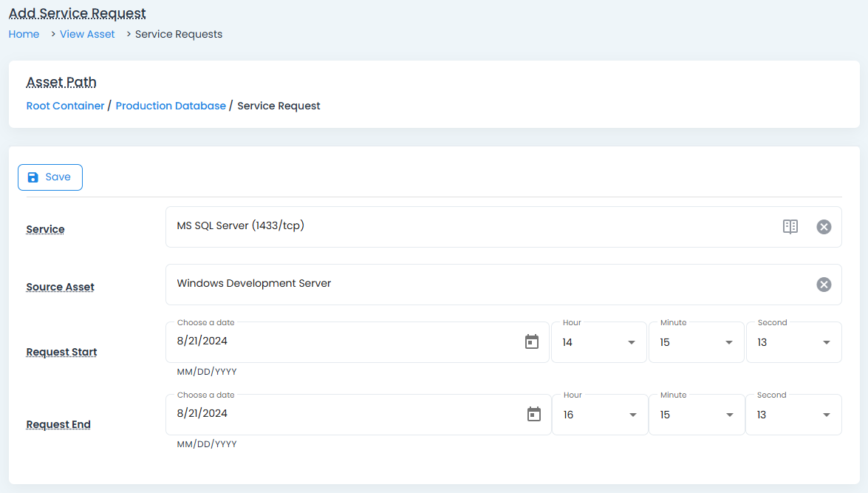Click the Save button

pyautogui.click(x=50, y=177)
